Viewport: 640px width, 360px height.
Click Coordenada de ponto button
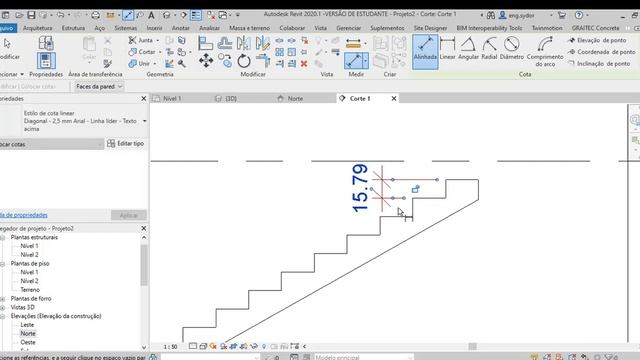(602, 52)
